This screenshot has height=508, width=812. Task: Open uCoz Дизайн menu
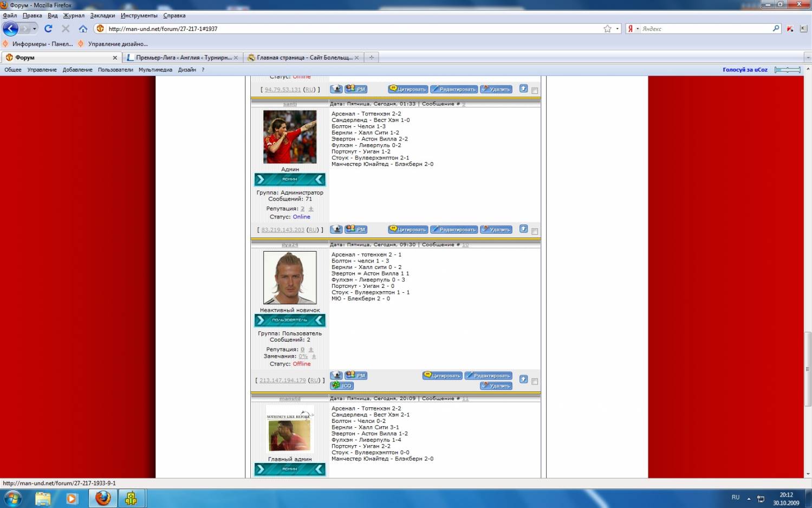(x=187, y=69)
